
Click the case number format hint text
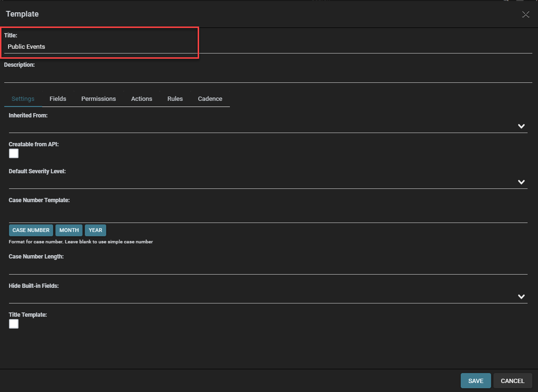(81, 242)
